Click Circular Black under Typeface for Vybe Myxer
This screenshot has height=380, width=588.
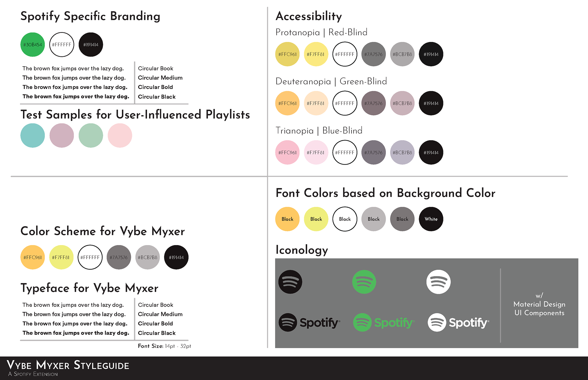coord(157,333)
